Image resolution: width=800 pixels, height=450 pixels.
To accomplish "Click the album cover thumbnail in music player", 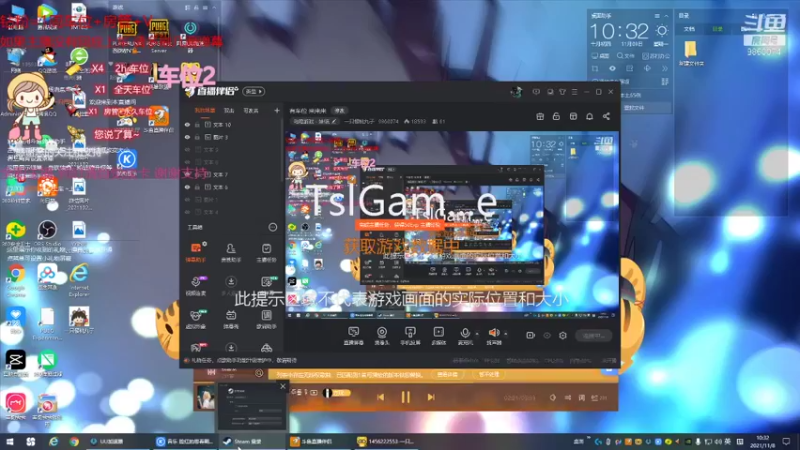I will [x=206, y=397].
